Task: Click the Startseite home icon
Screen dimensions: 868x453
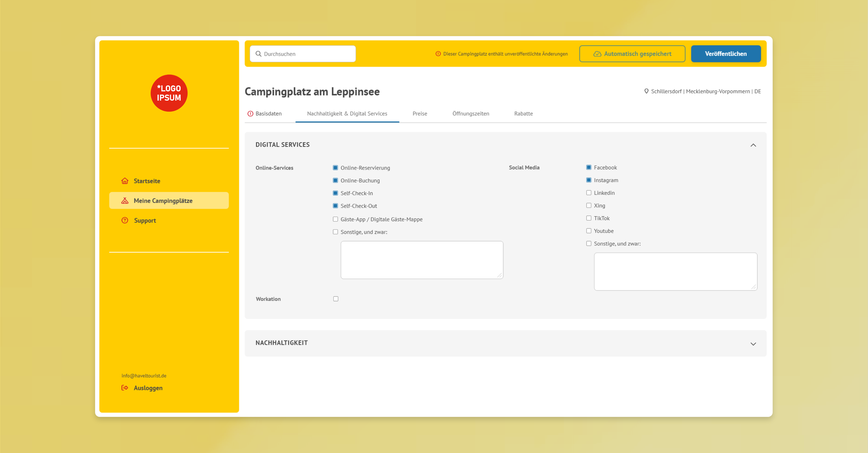Action: 125,181
